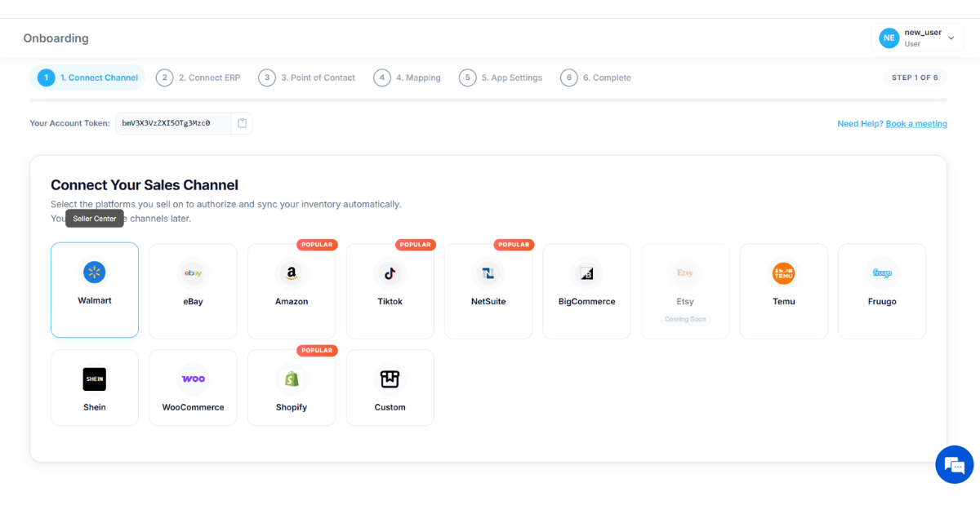The height and width of the screenshot is (514, 980).
Task: Open 5. App Settings step
Action: (501, 78)
